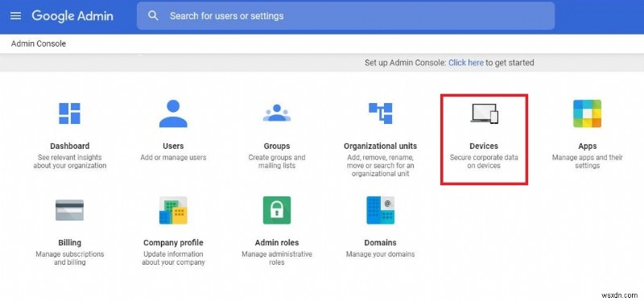Screen dimensions: 644x301
Task: Click the Admin Console breadcrumb
Action: pos(39,43)
